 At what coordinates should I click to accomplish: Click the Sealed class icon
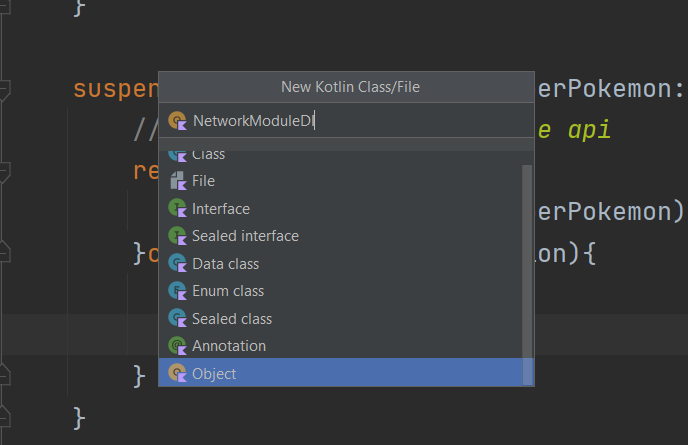178,319
